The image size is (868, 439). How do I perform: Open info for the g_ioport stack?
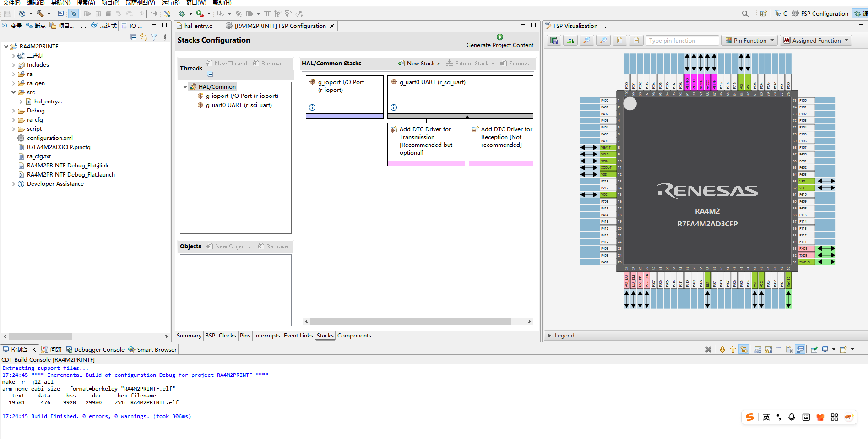312,107
